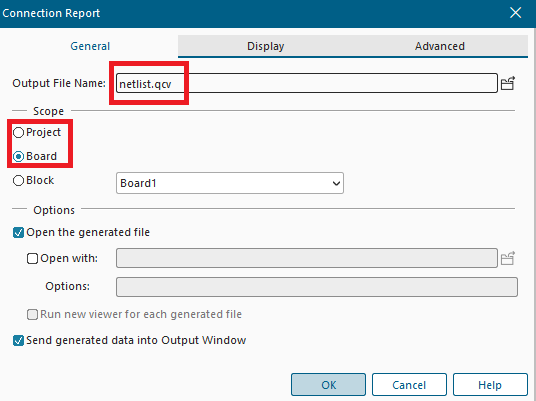Image resolution: width=536 pixels, height=401 pixels.
Task: Click the browse icon beside Open with field
Action: (508, 258)
